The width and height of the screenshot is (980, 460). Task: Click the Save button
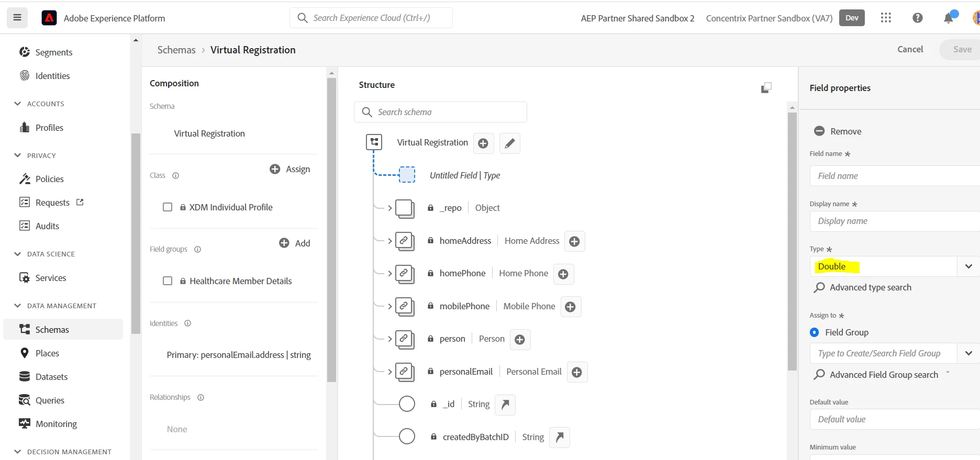coord(961,49)
